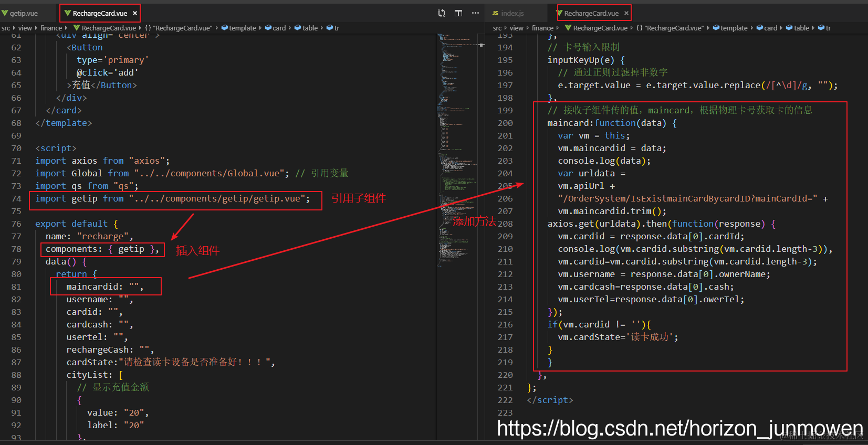
Task: Click line number 74 in left editor
Action: [16, 198]
